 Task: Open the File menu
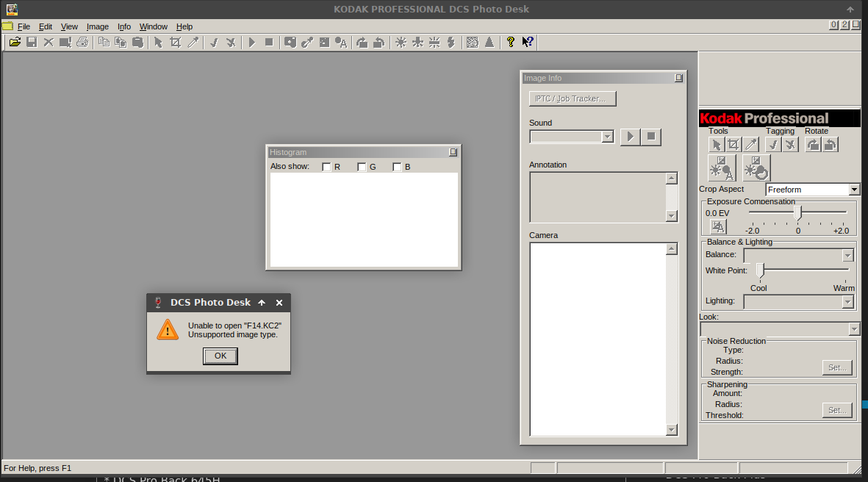tap(24, 26)
